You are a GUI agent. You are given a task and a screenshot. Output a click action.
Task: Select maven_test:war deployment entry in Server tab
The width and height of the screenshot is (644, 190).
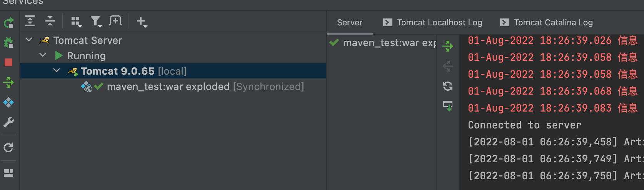pyautogui.click(x=382, y=43)
